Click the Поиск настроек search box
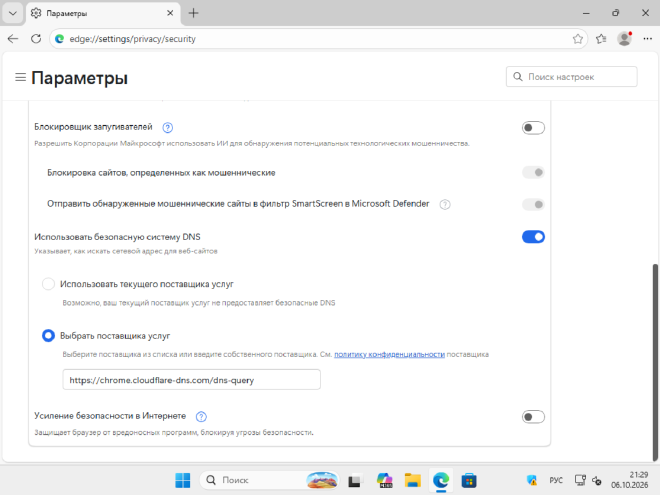Screen dimensions: 660x495 (572, 77)
